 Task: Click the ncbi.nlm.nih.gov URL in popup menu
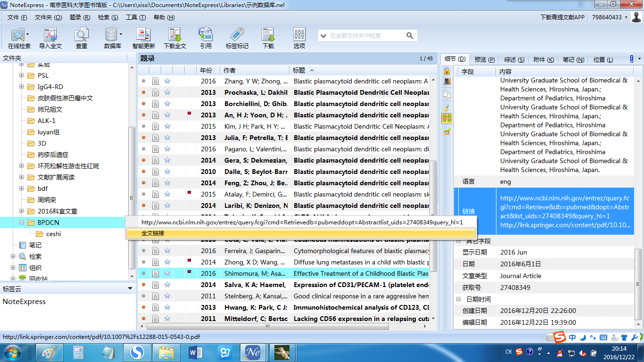coord(302,222)
